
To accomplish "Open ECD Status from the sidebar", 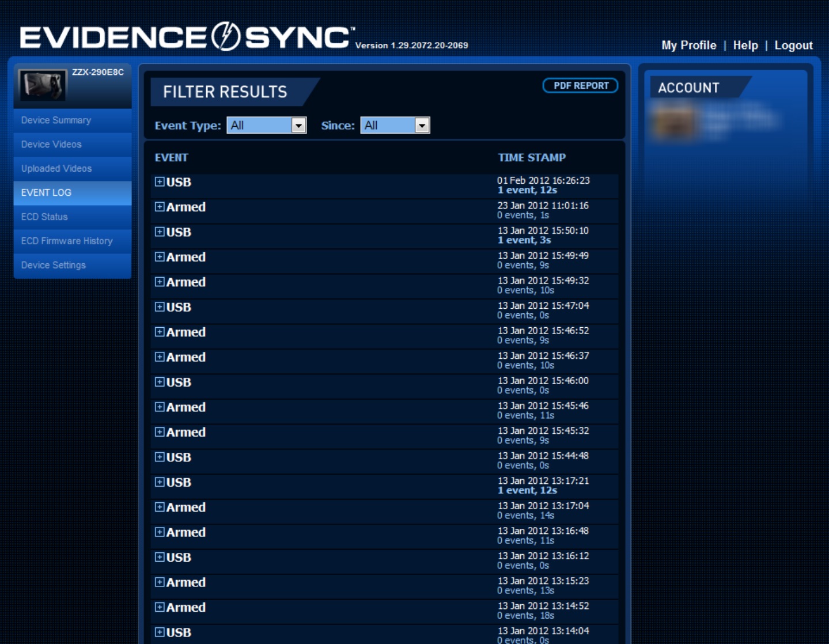I will [x=45, y=217].
